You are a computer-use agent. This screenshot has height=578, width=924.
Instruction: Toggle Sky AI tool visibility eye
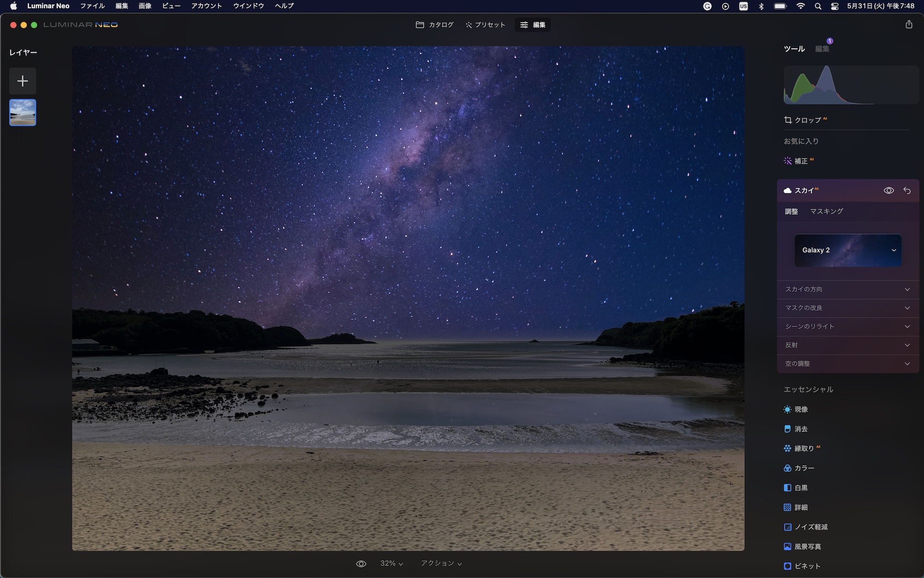[888, 191]
